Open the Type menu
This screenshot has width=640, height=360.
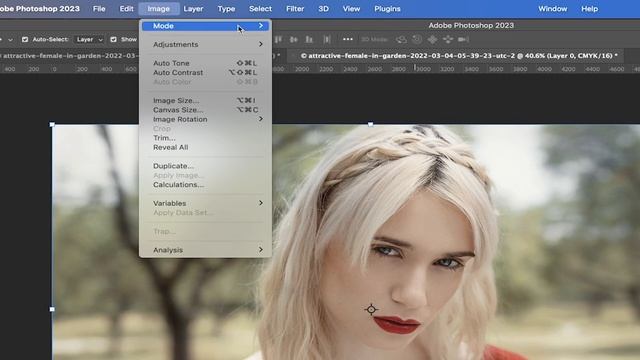tap(226, 9)
